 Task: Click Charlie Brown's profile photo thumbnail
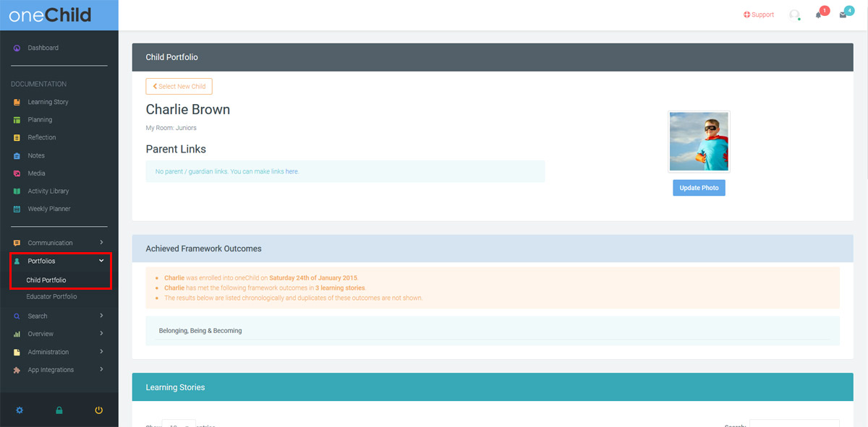click(x=699, y=142)
